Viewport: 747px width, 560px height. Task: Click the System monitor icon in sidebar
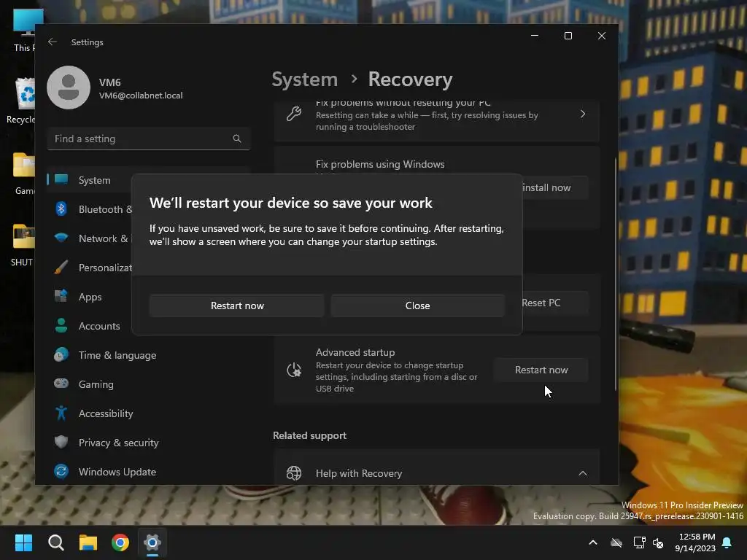[x=61, y=179]
